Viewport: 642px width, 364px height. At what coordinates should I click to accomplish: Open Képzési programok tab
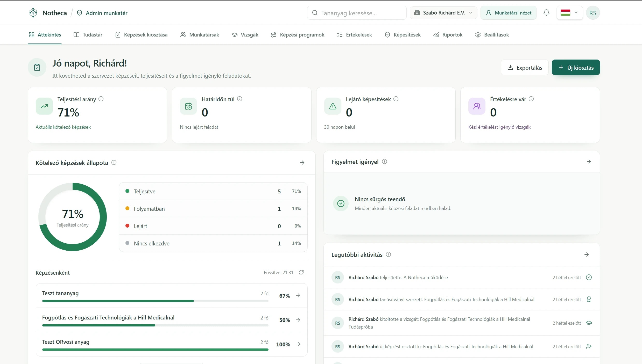click(x=298, y=35)
